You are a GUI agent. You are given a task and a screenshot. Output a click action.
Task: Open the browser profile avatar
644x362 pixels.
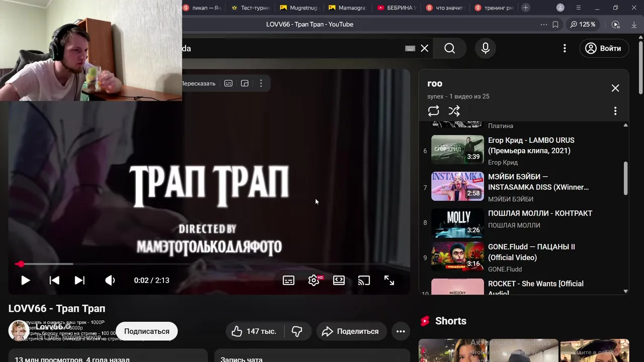coord(560,8)
